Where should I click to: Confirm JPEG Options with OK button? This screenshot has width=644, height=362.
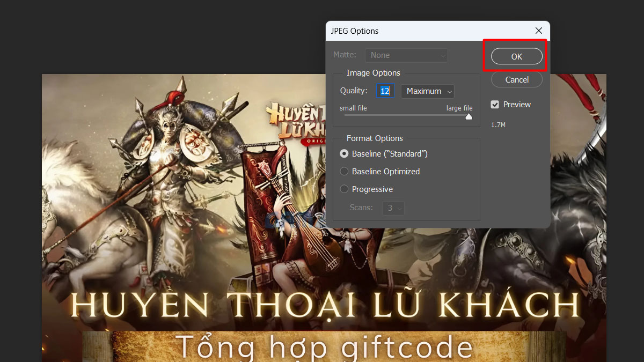click(x=516, y=56)
